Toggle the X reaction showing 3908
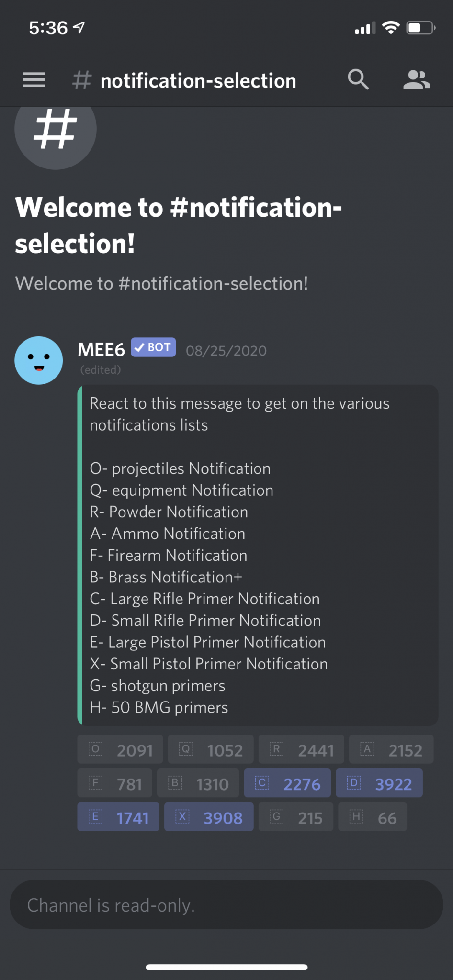Image resolution: width=453 pixels, height=980 pixels. click(x=209, y=817)
